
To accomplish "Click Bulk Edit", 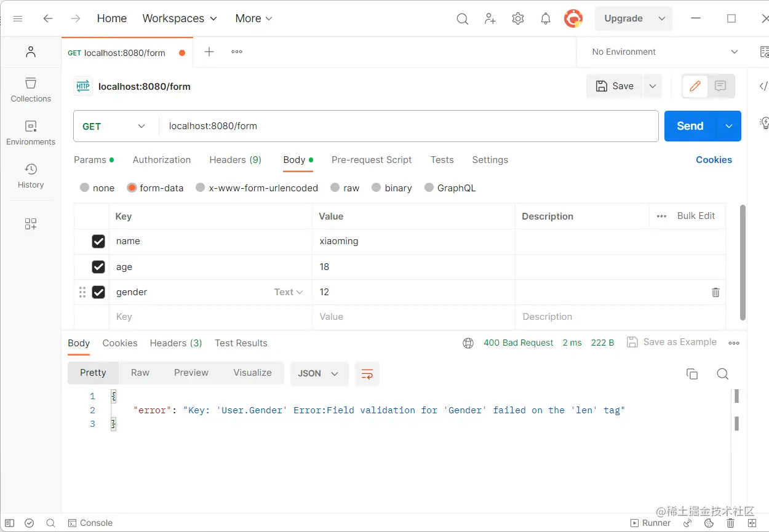I will pos(696,216).
